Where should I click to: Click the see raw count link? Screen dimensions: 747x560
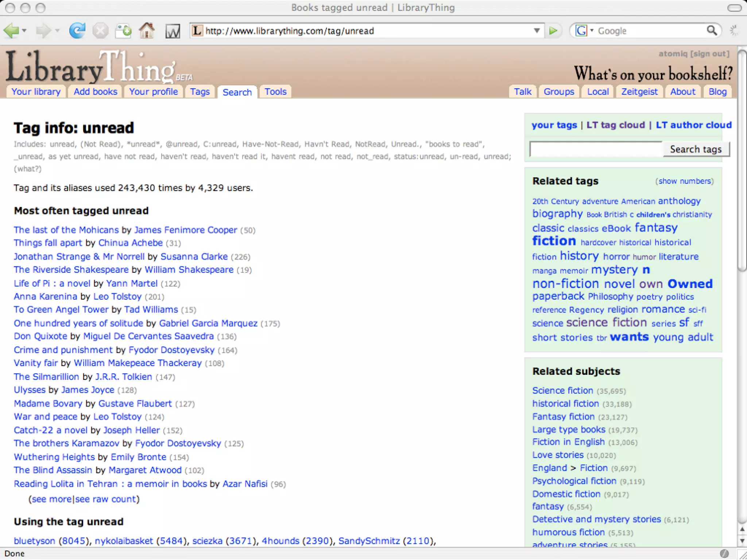coord(105,499)
